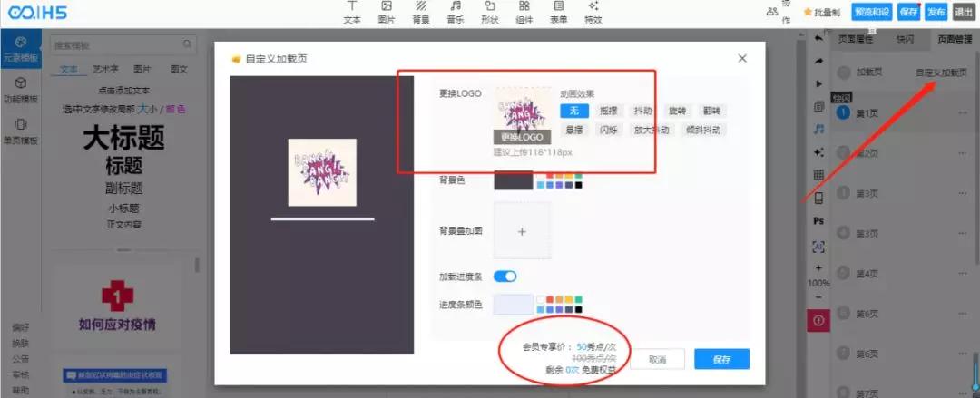Switch to the 图文 tab

pyautogui.click(x=179, y=69)
